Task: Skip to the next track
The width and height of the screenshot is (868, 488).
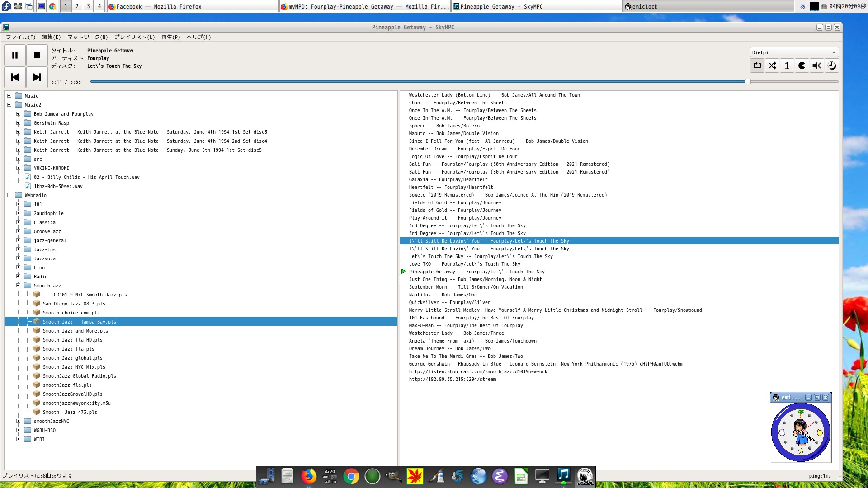Action: coord(37,77)
